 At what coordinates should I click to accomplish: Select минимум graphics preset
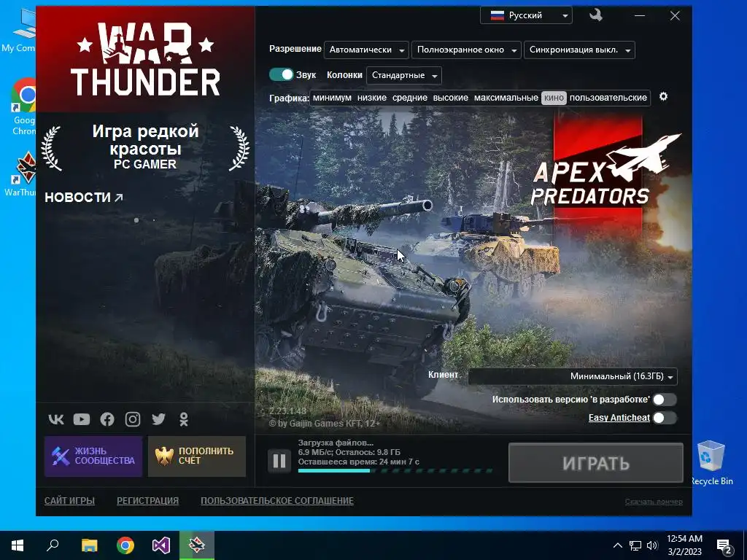coord(332,98)
